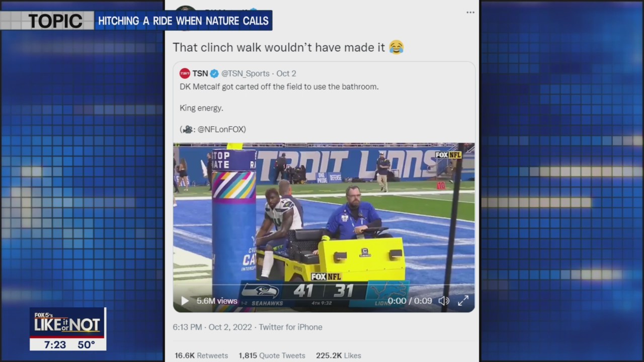
Task: Open the @TSN_Sports profile handle
Action: pyautogui.click(x=246, y=73)
